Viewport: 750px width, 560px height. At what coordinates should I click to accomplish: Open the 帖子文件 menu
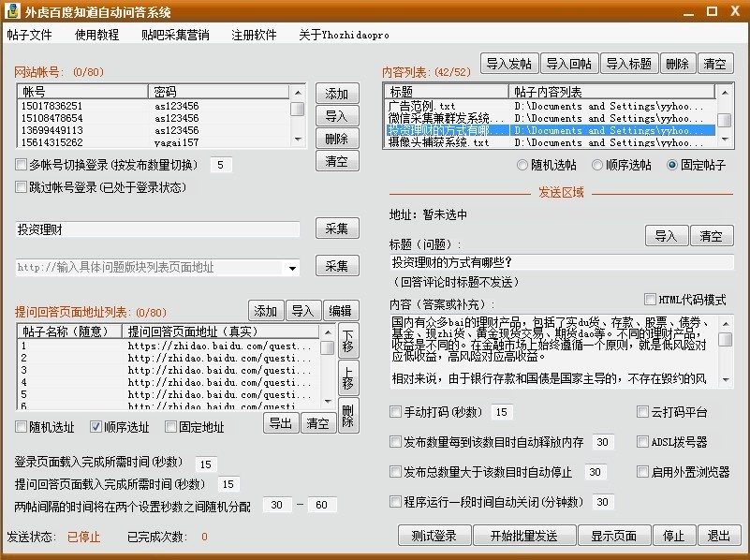click(29, 35)
